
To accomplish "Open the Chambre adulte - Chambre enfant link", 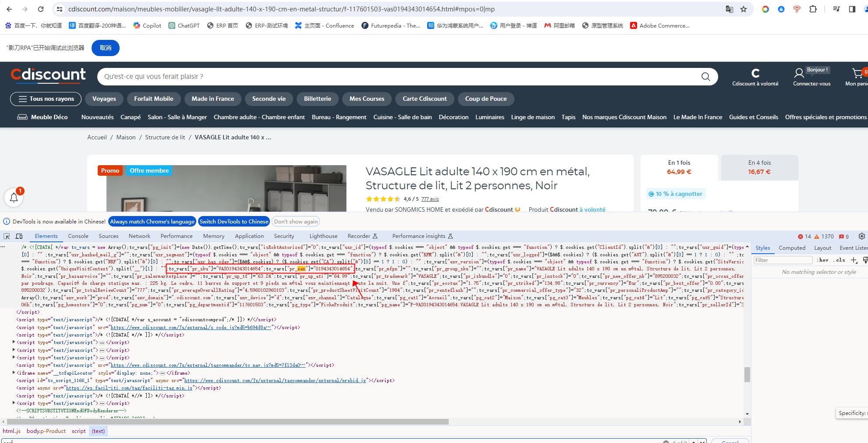I will pos(259,117).
